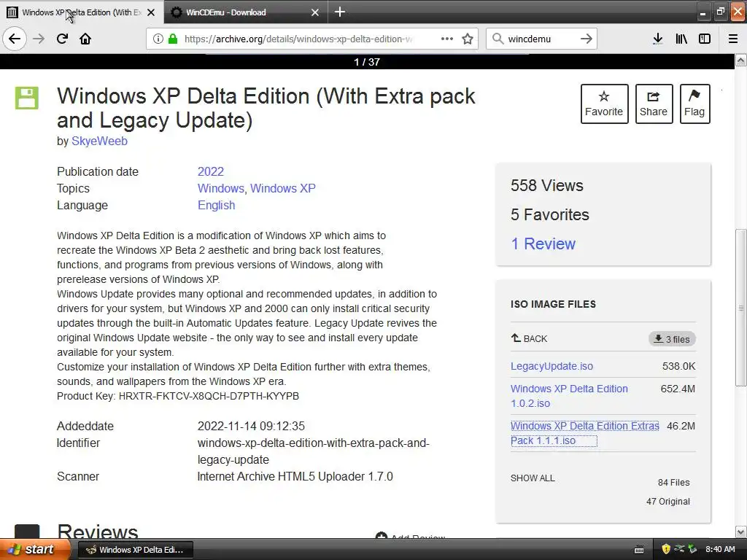Click the English language link
The height and width of the screenshot is (560, 747).
pyautogui.click(x=216, y=205)
